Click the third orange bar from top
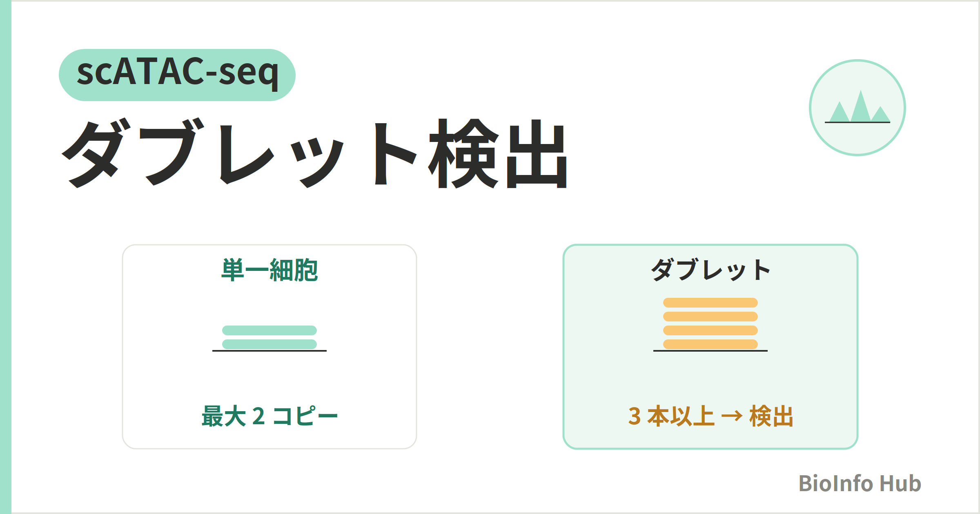 point(710,330)
